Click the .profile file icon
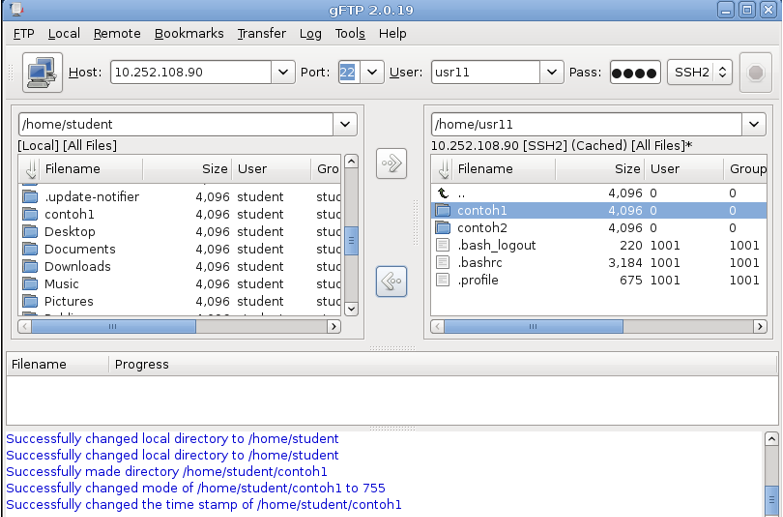 click(443, 280)
